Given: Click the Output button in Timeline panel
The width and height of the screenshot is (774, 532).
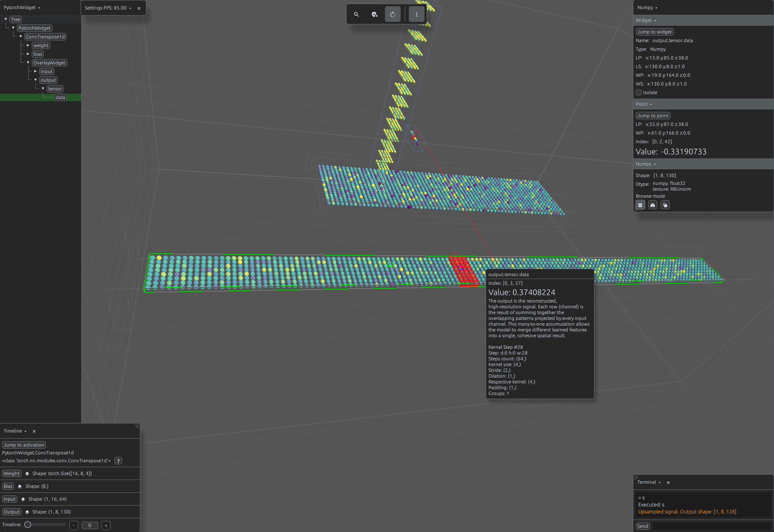Looking at the screenshot, I should 12,512.
